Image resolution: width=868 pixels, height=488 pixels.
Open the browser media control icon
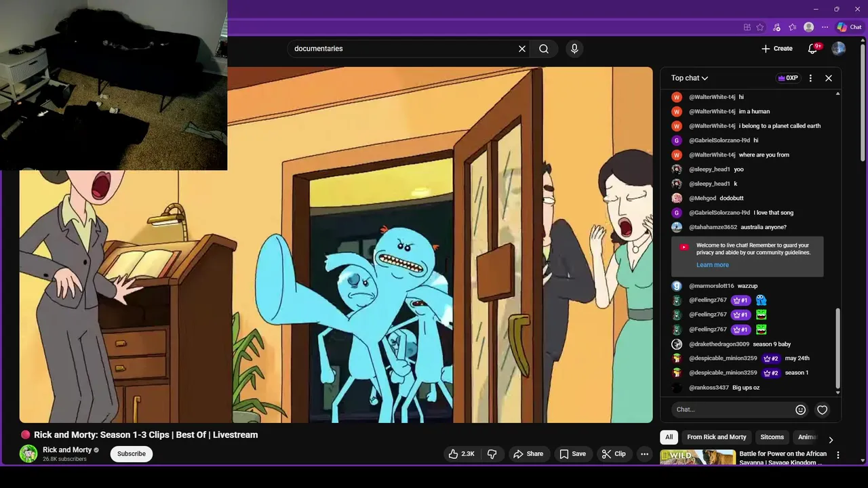point(776,27)
